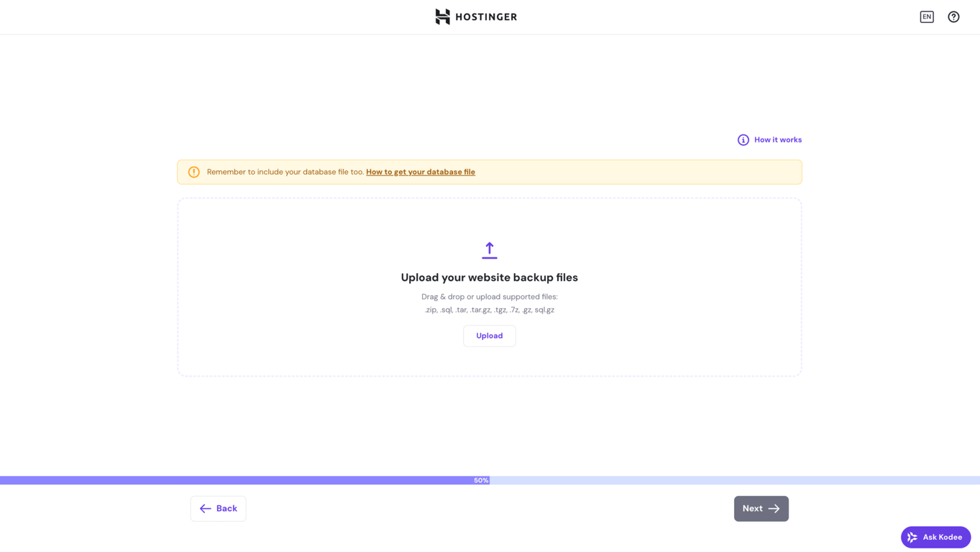Open the How it works guide
980x552 pixels.
click(777, 139)
